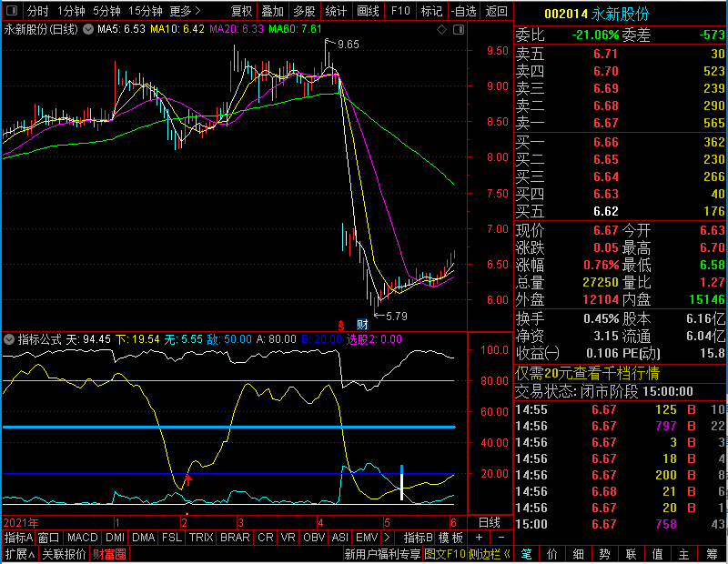Click the 卖一 ask price 6.67
The width and height of the screenshot is (728, 564).
(x=605, y=123)
